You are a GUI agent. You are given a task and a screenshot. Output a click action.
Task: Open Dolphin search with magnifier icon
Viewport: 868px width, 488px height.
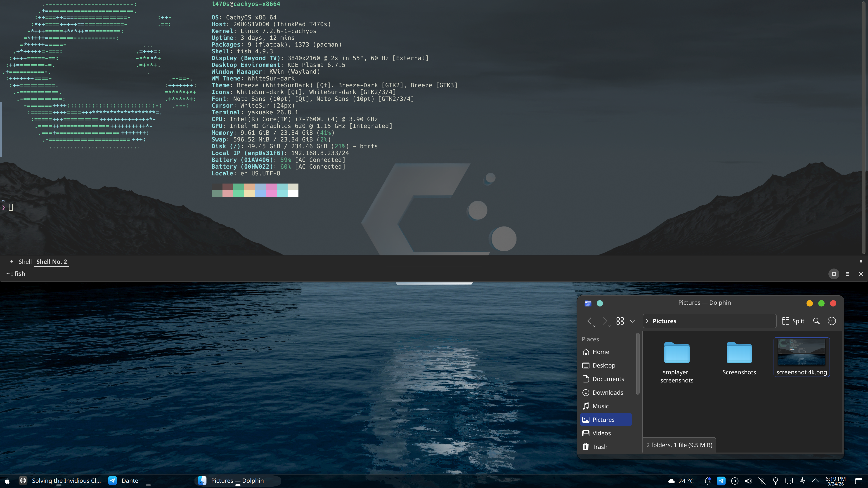tap(816, 321)
